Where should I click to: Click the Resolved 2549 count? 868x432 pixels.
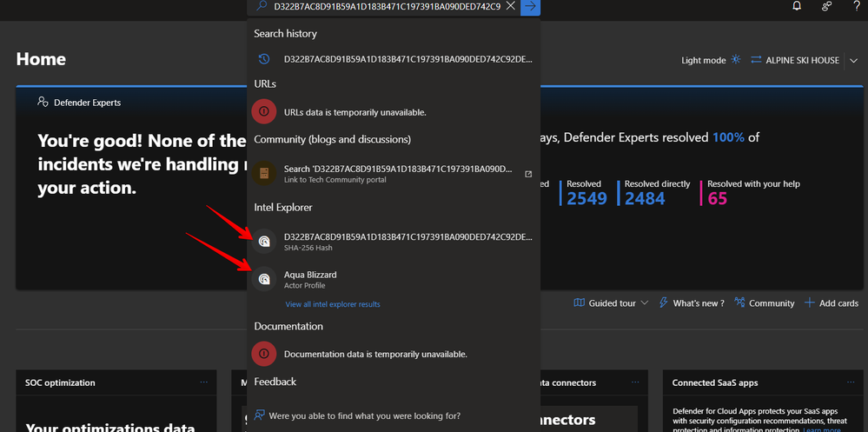click(x=586, y=198)
